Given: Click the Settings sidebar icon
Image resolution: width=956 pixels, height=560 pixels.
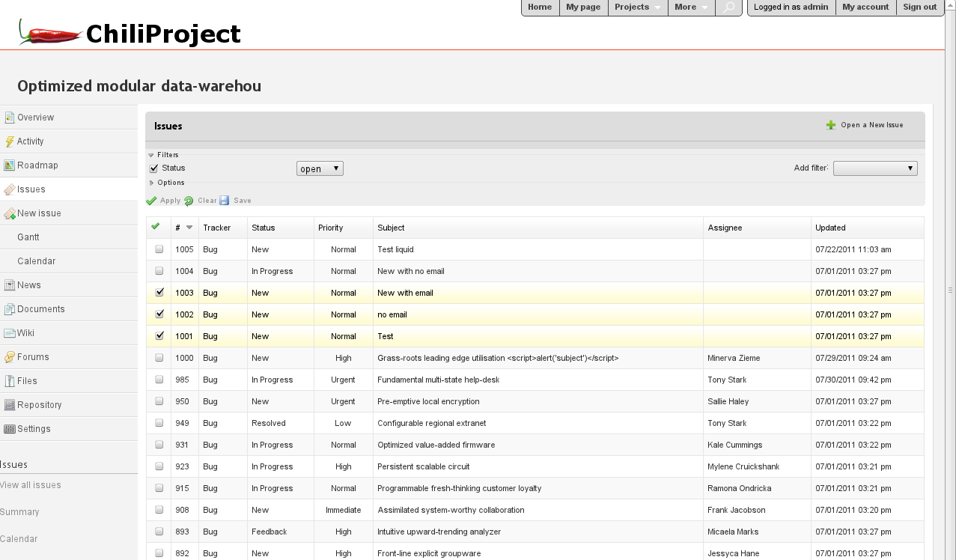Looking at the screenshot, I should click(10, 429).
